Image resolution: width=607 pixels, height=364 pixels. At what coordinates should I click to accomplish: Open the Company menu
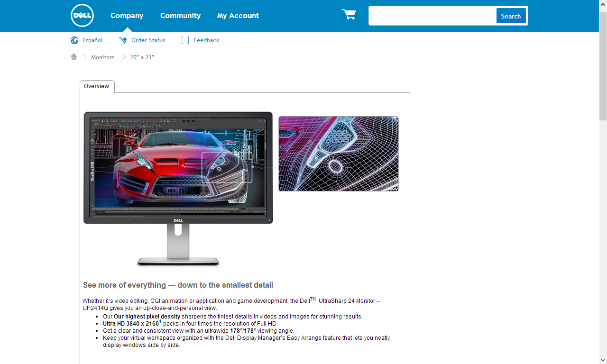127,16
